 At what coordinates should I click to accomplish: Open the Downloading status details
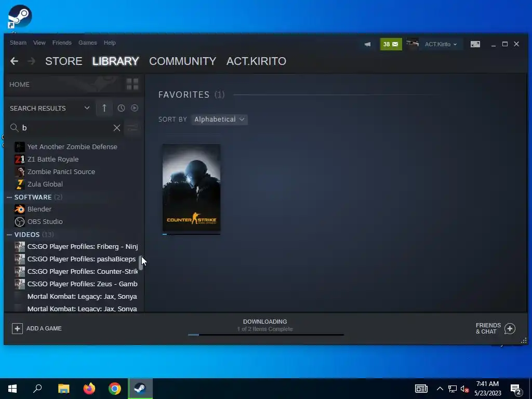tap(265, 322)
